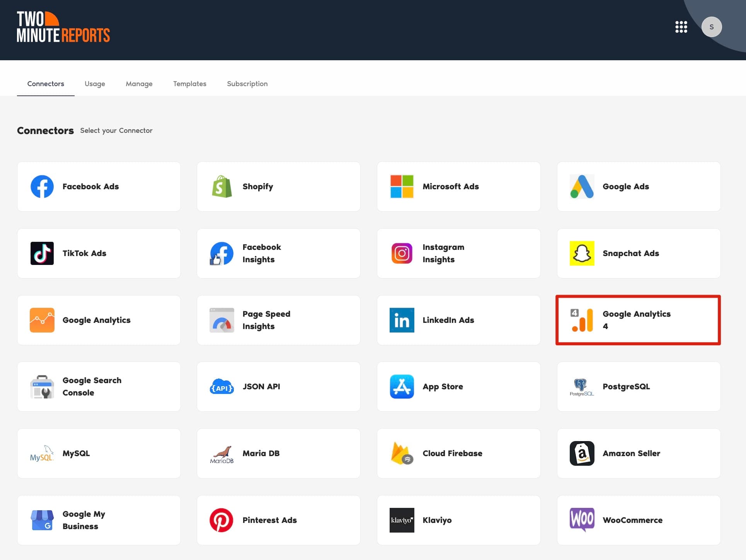This screenshot has width=746, height=560.
Task: Open the Subscription tab
Action: tap(247, 84)
